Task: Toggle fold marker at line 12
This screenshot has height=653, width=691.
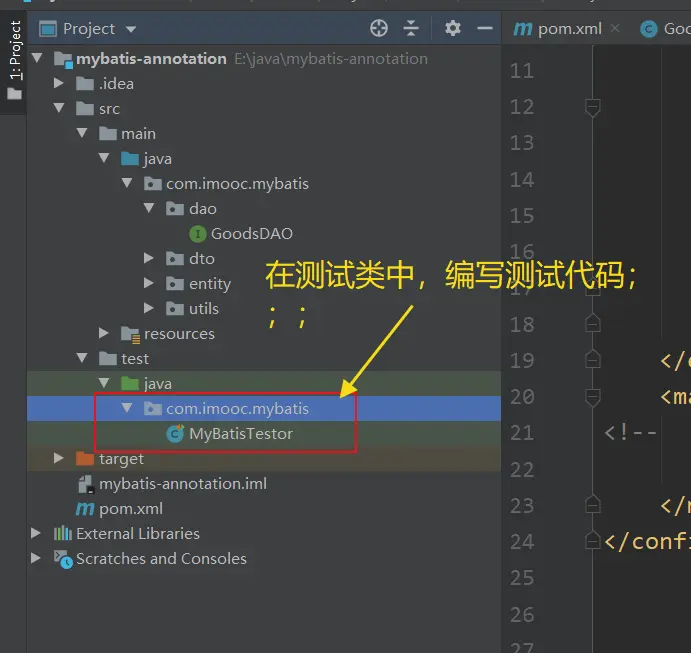Action: point(592,107)
